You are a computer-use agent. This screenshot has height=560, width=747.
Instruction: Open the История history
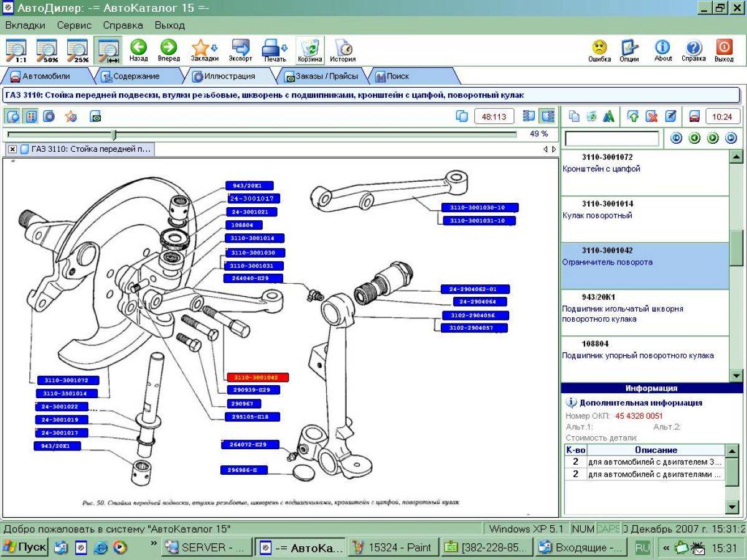342,50
